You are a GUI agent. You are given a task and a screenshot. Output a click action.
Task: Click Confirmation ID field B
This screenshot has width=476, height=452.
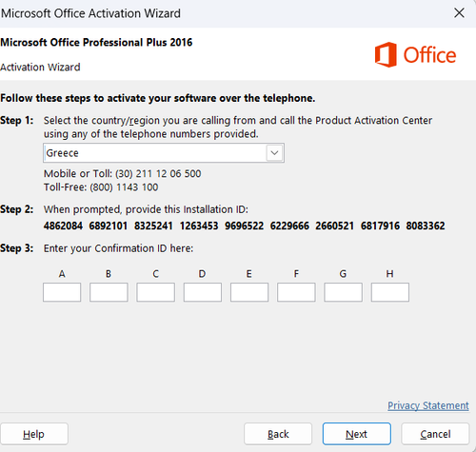click(109, 292)
